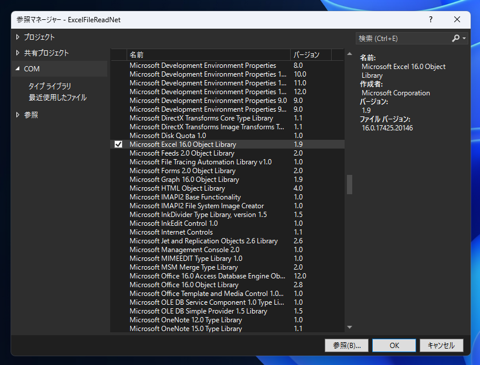This screenshot has height=365, width=480.
Task: Select Microsoft Development Environment Properties version 8.0 row
Action: point(227,65)
